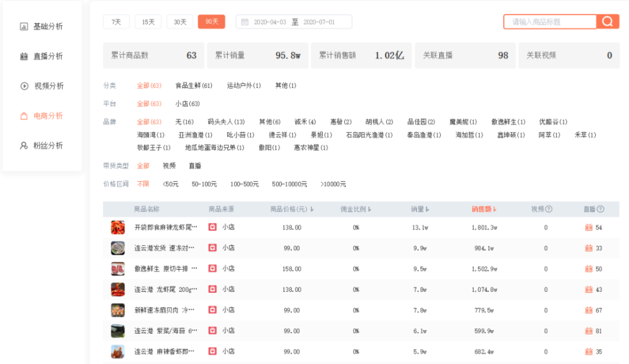Filter brand by 诚禾(4)
This screenshot has width=629, height=364.
[x=305, y=122]
